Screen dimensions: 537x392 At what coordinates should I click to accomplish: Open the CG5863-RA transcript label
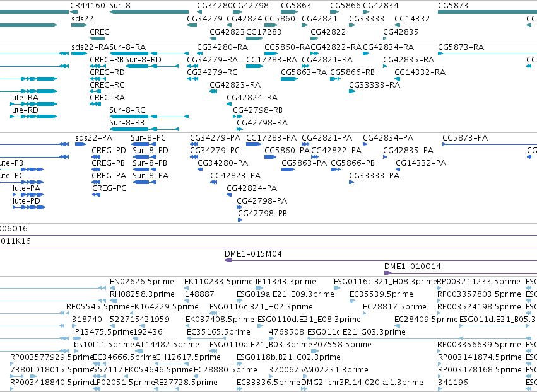(304, 72)
